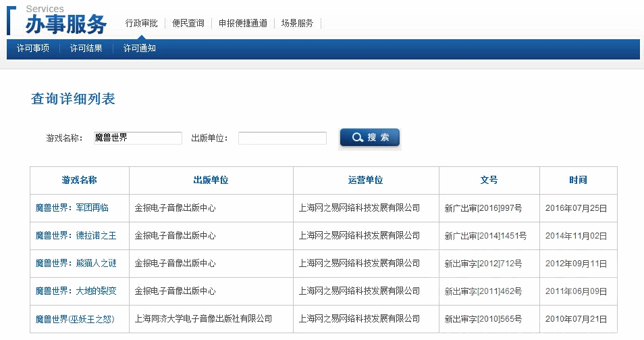644x340 pixels.
Task: Click the 运营单位 column header
Action: (x=365, y=180)
